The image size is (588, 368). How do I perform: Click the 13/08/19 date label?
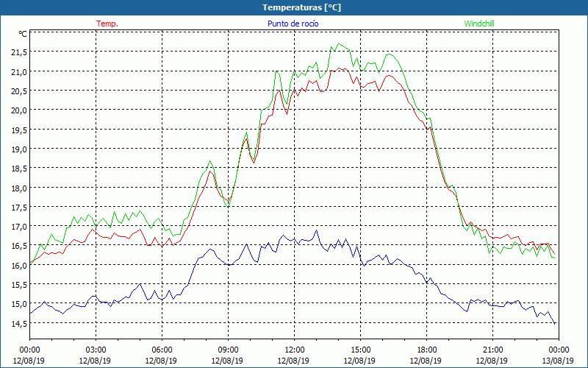(558, 361)
